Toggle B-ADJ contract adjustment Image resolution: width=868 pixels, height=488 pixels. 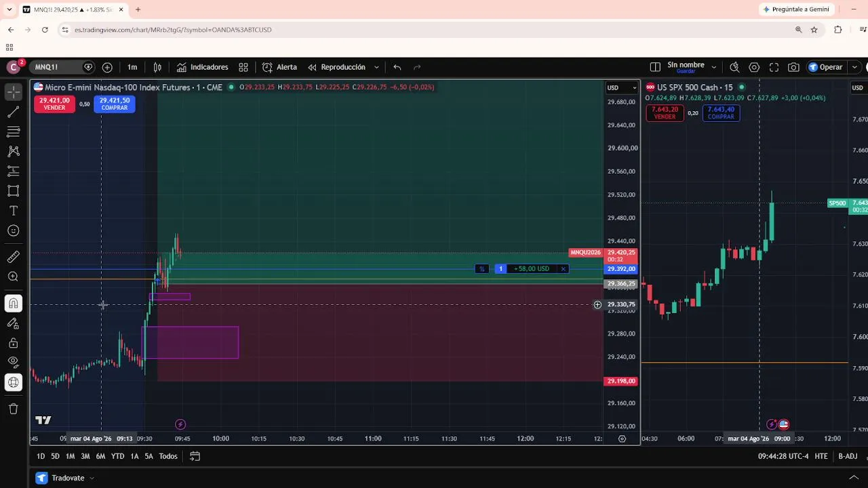(848, 456)
